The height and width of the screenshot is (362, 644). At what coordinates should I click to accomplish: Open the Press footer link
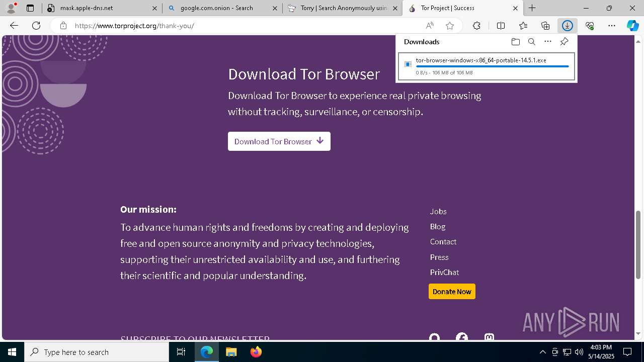pyautogui.click(x=439, y=257)
